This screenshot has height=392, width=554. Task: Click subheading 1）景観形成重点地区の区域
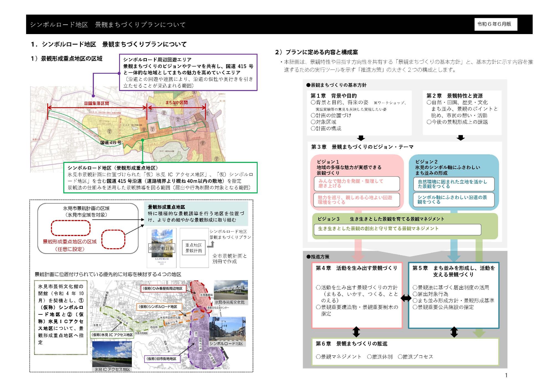[x=66, y=59]
